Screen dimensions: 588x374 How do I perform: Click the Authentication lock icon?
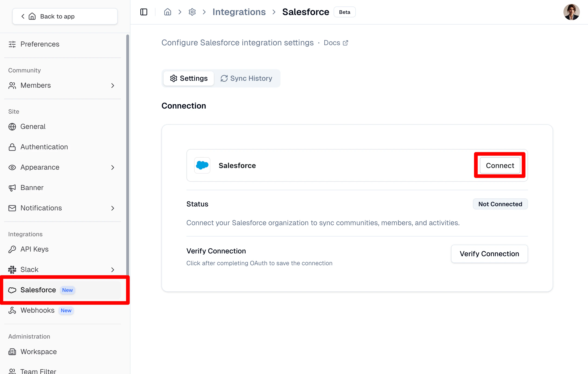(12, 147)
